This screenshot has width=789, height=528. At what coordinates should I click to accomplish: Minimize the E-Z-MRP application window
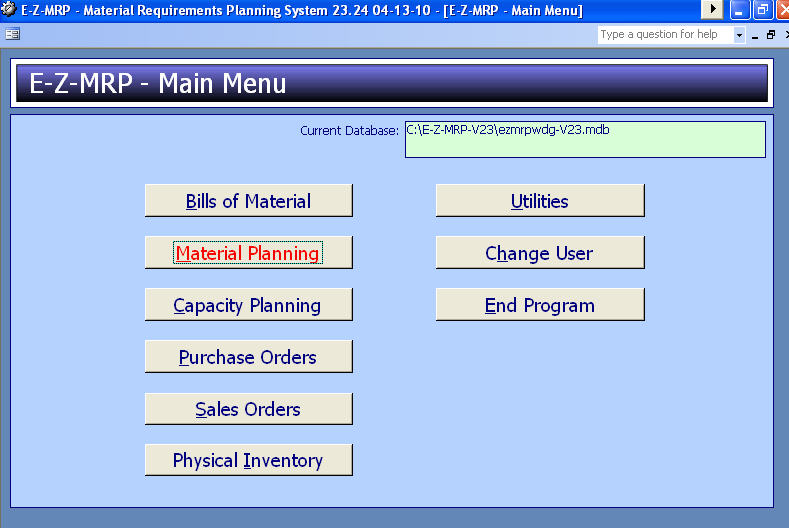coord(740,10)
